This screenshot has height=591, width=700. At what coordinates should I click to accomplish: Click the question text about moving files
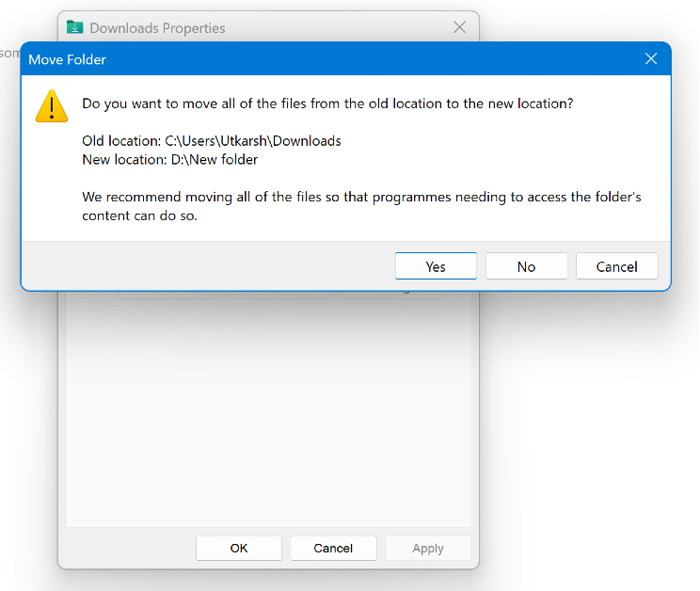click(x=326, y=104)
